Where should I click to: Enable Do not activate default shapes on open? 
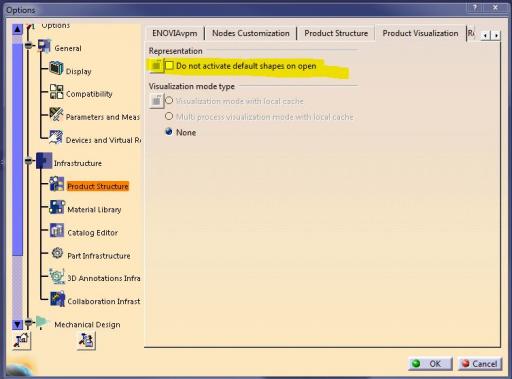(x=169, y=66)
